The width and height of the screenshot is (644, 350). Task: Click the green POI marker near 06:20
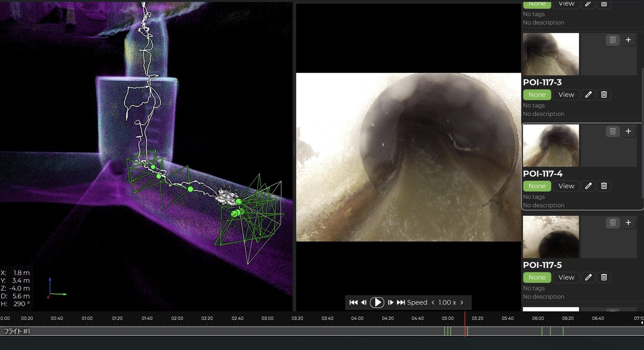click(563, 331)
